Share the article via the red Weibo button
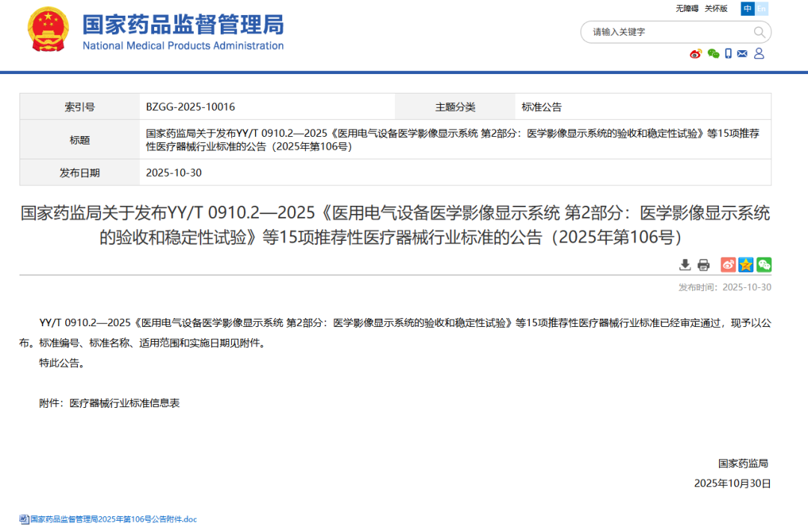 [x=728, y=265]
